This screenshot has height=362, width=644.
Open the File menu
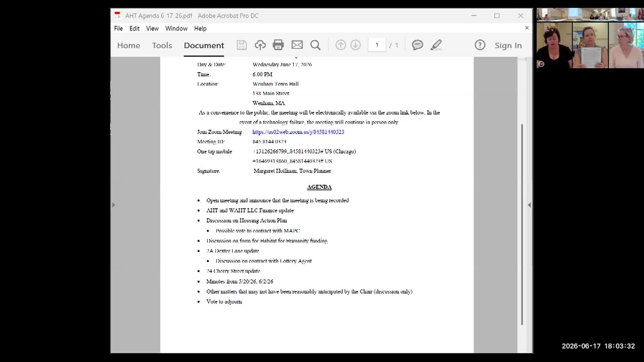click(118, 28)
